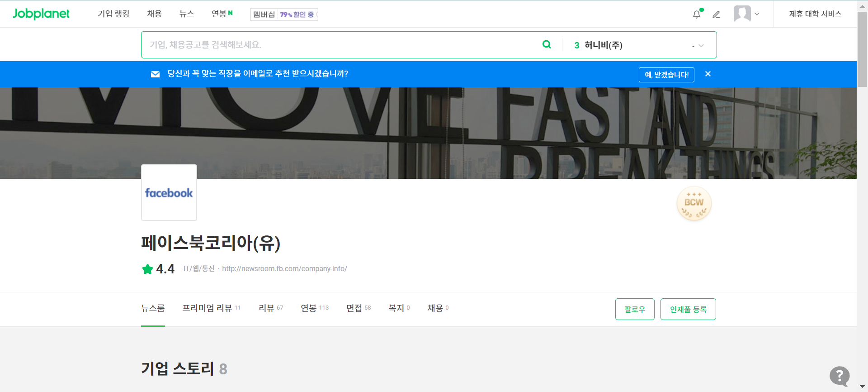Switch to the 프리미엄 리뷰 tab
Image resolution: width=868 pixels, height=392 pixels.
[211, 308]
